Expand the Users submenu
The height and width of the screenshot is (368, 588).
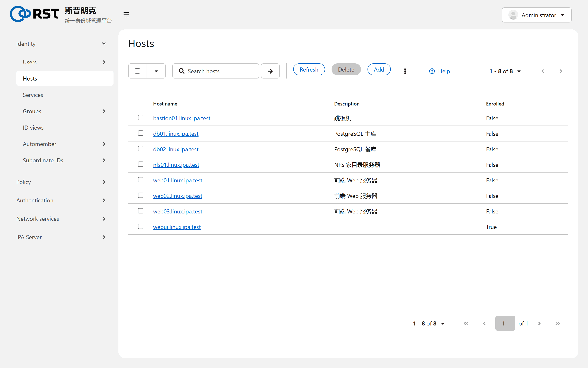(x=65, y=62)
